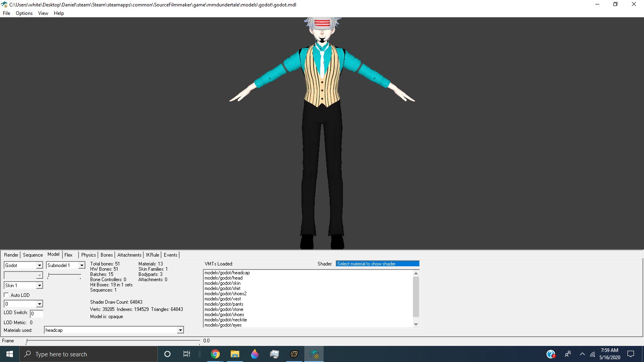Open Task View on the taskbar
644x362 pixels.
(187, 354)
